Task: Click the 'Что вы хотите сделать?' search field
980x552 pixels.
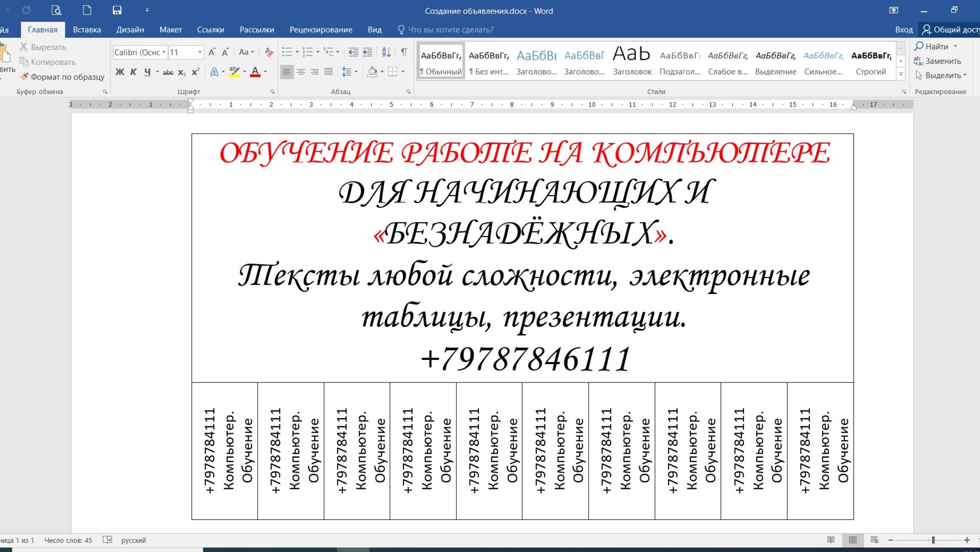Action: 450,30
